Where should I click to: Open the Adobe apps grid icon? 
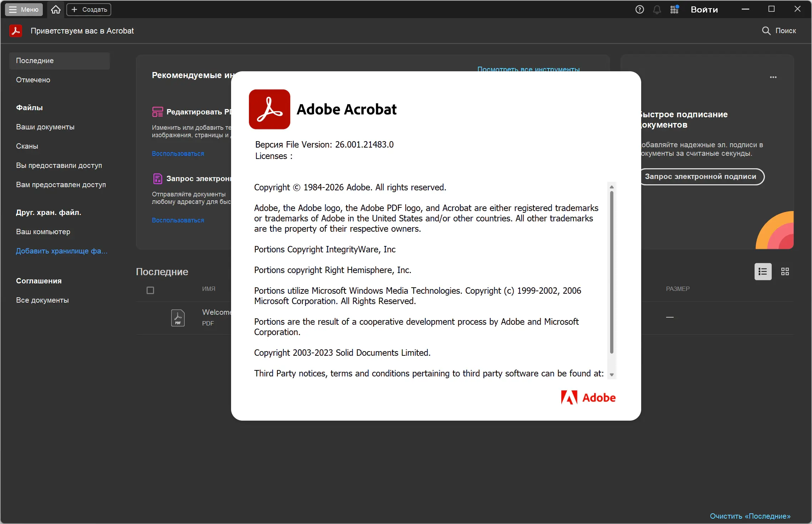[674, 10]
